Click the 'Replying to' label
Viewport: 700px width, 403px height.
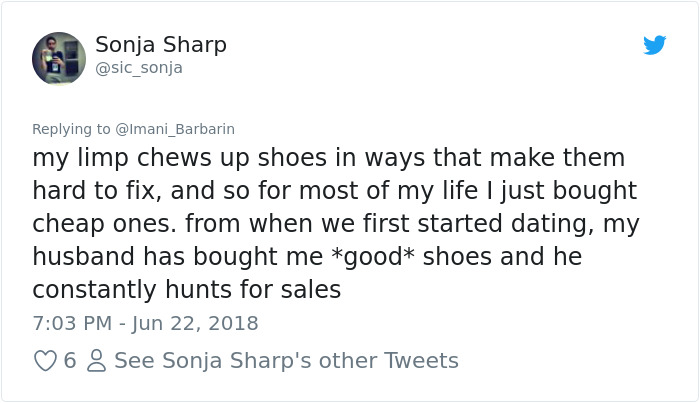pyautogui.click(x=71, y=129)
